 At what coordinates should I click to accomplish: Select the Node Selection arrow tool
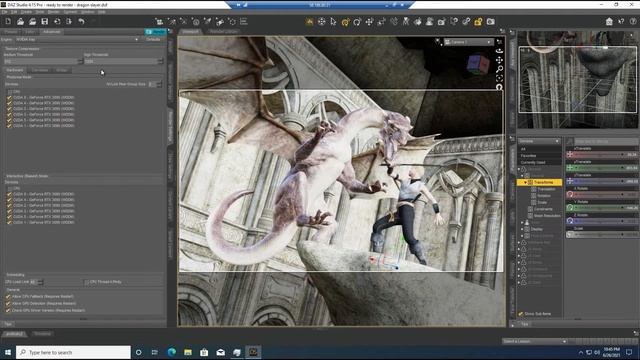pyautogui.click(x=333, y=22)
